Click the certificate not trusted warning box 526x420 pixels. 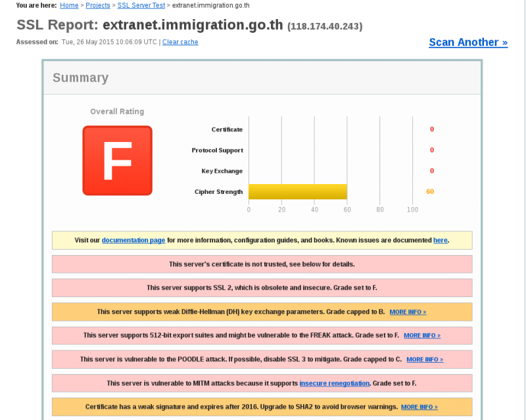tap(262, 264)
